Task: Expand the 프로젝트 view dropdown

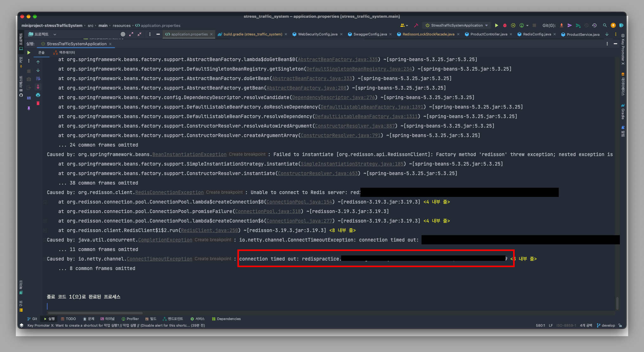Action: [55, 34]
